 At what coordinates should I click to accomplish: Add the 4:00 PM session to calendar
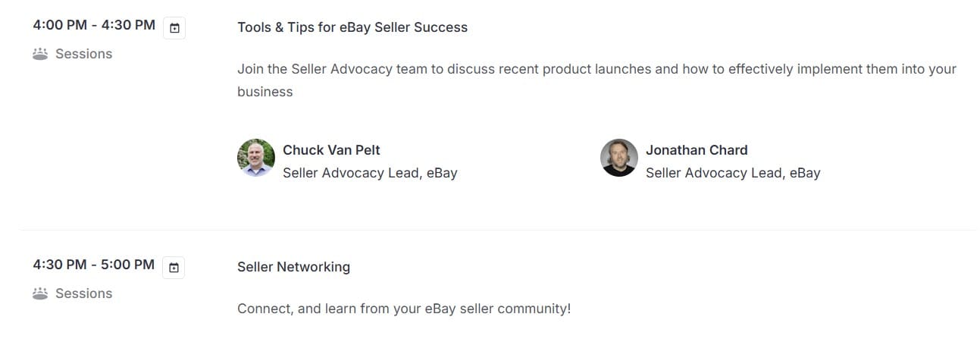pos(174,29)
